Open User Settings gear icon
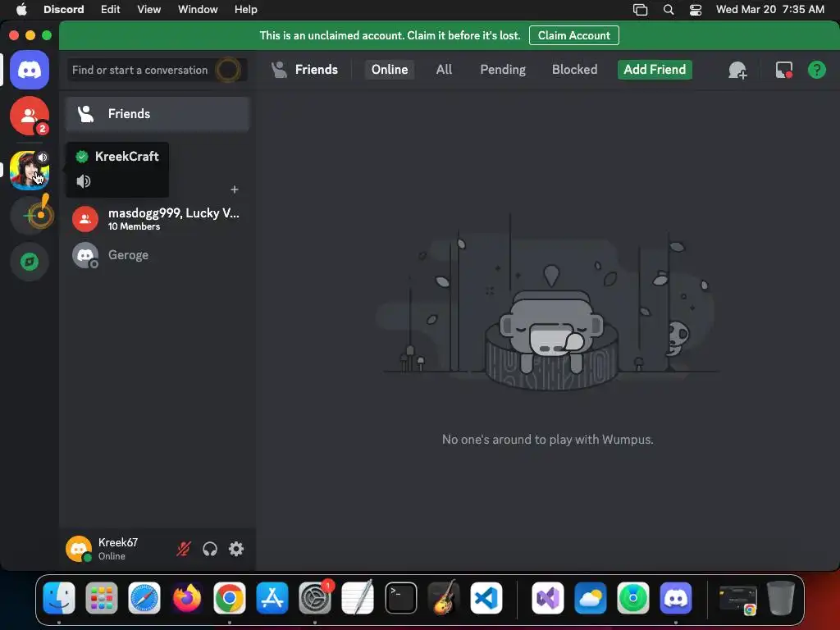The width and height of the screenshot is (840, 630). [x=236, y=549]
